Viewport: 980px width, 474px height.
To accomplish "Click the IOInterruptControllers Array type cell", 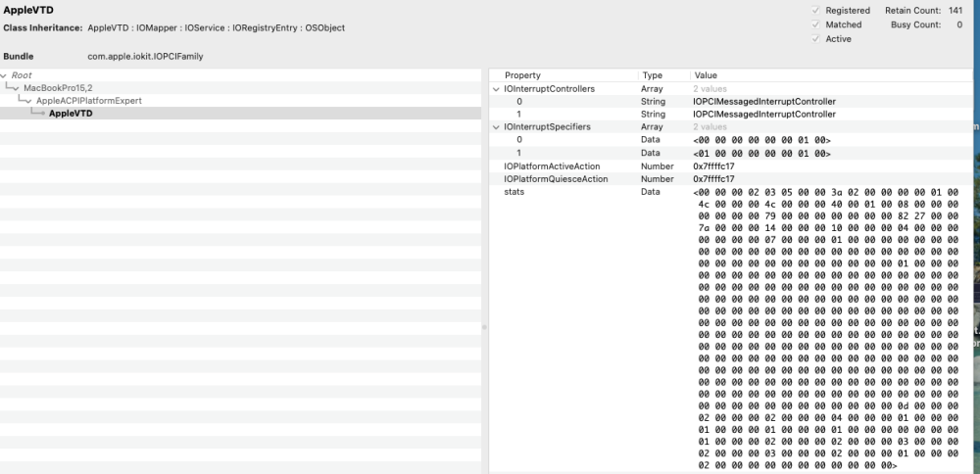I will pos(652,89).
